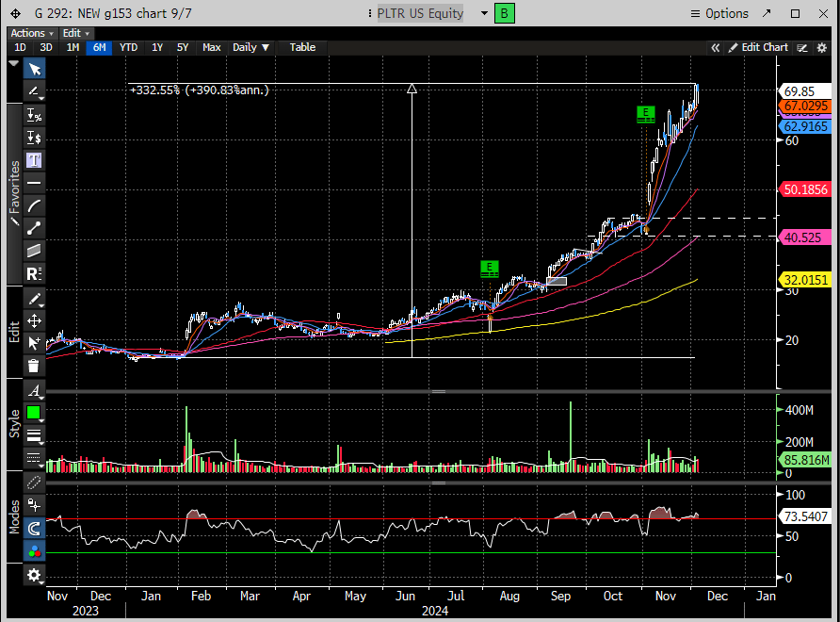840x622 pixels.
Task: Open the Daily frequency dropdown
Action: point(250,47)
